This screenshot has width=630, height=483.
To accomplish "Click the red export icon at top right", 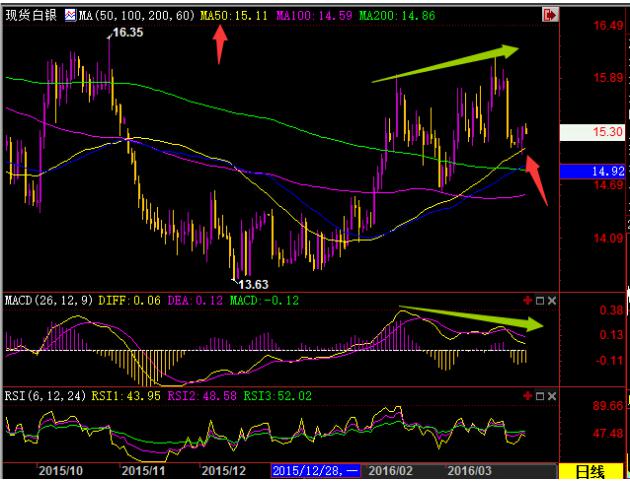I will pyautogui.click(x=549, y=16).
